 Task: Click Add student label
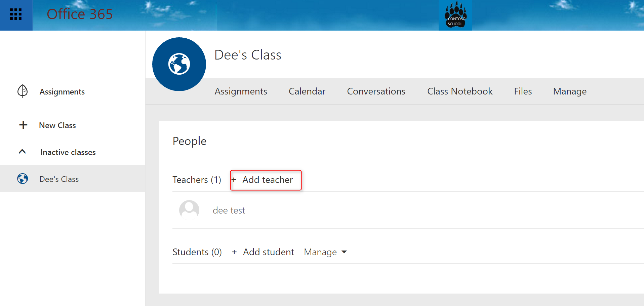[x=269, y=252]
